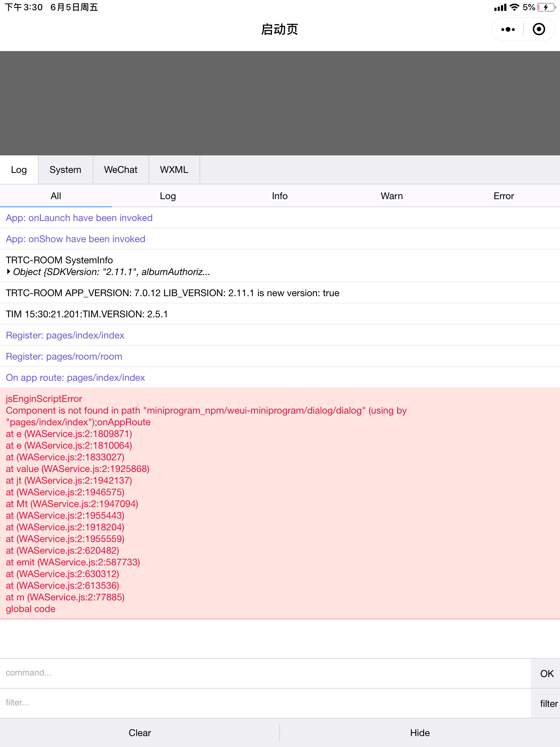
Task: Select the All log filter
Action: click(x=56, y=196)
